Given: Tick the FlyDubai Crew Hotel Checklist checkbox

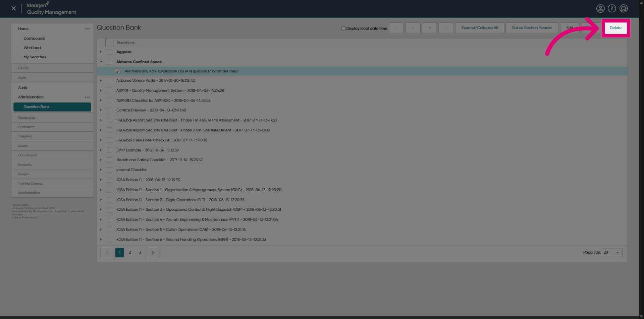Looking at the screenshot, I should point(109,140).
